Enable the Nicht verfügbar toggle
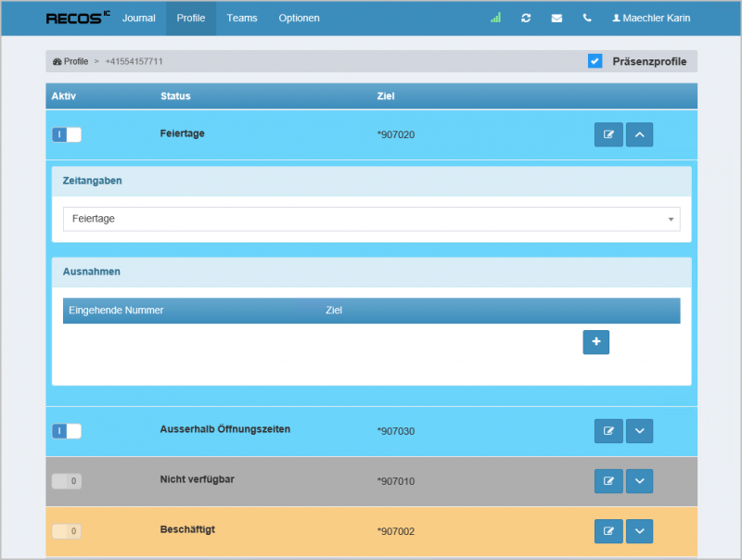 pos(67,481)
